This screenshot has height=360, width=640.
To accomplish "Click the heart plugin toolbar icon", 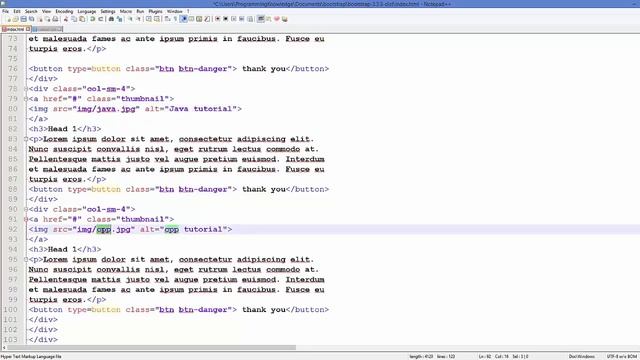I will click(277, 19).
